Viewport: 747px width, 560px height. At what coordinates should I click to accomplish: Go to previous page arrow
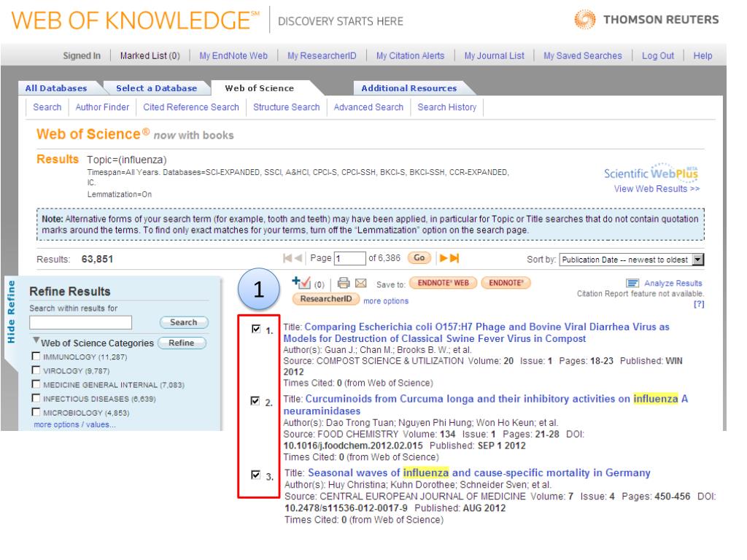[x=298, y=258]
